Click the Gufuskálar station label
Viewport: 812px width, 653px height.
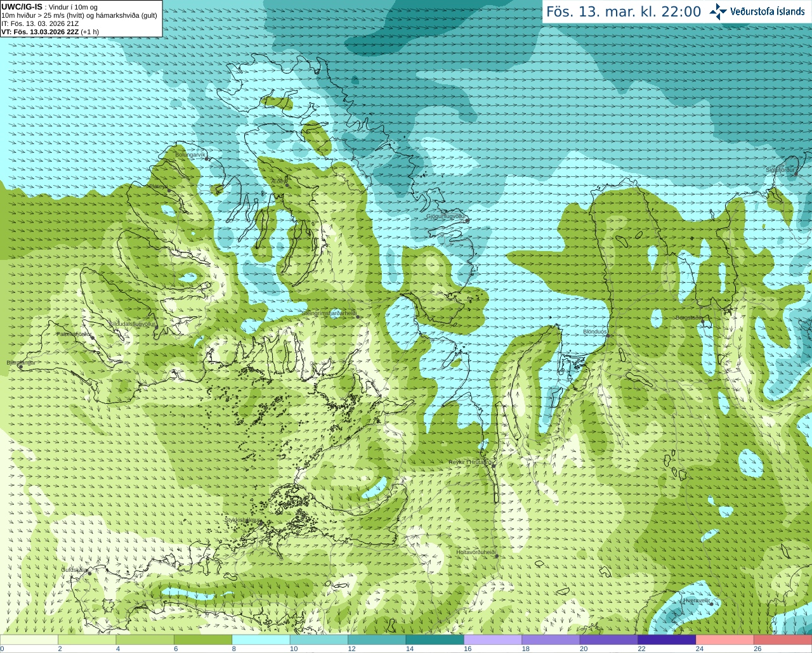74,570
